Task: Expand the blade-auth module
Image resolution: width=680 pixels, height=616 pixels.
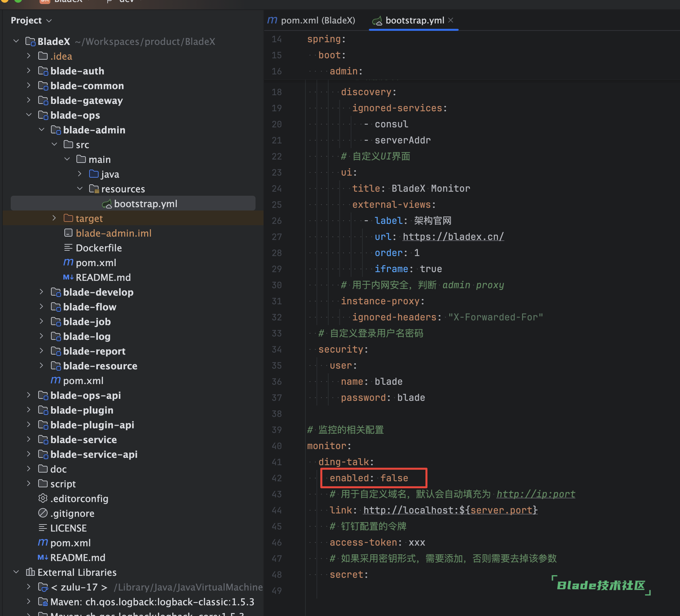Action: tap(29, 71)
